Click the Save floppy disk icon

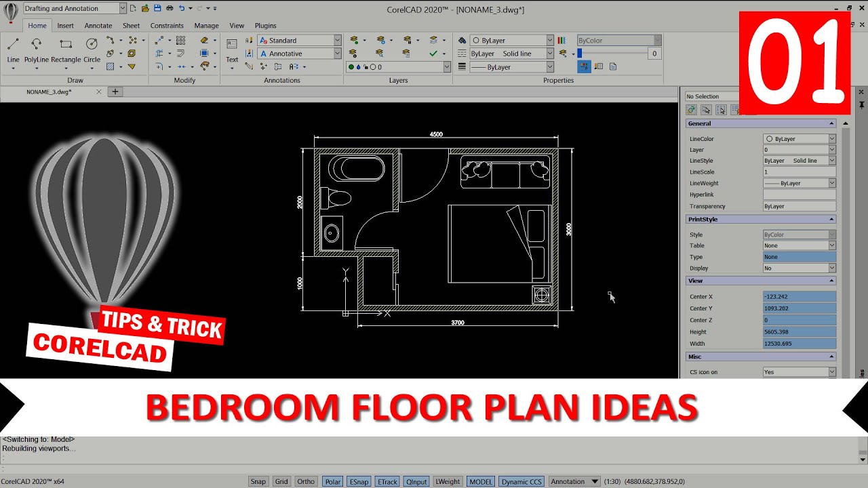tap(157, 8)
